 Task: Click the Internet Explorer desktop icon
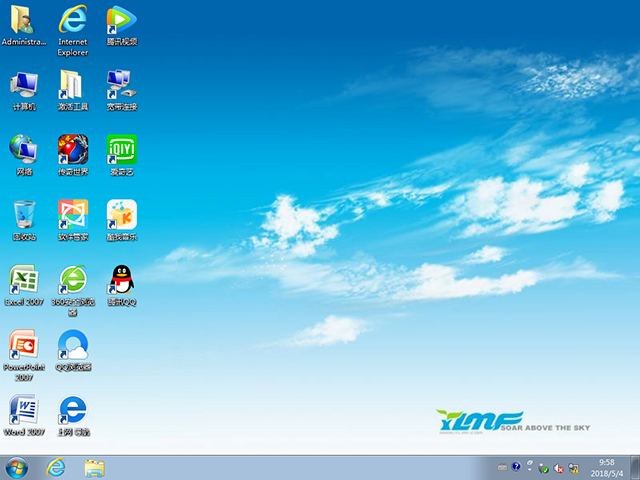(x=72, y=20)
